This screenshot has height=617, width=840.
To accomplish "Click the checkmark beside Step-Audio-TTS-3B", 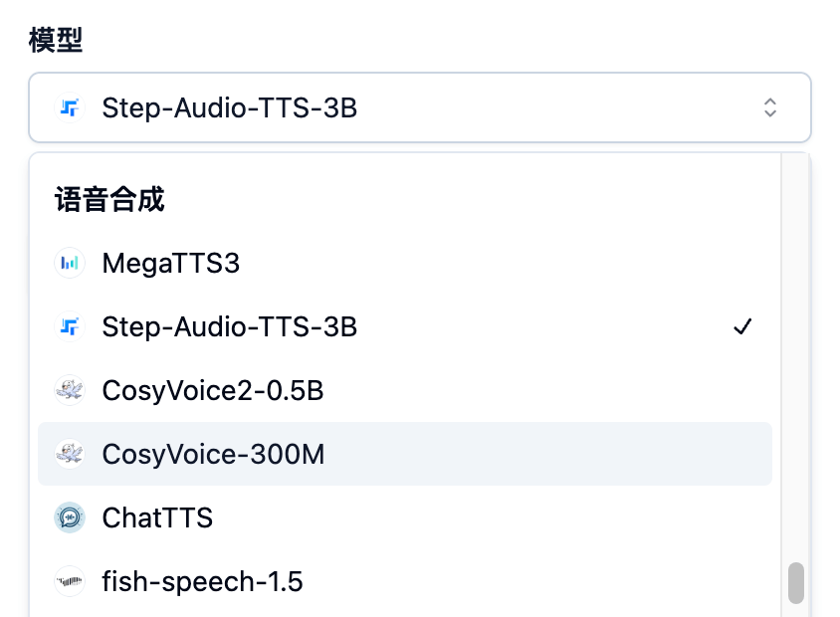I will tap(741, 327).
